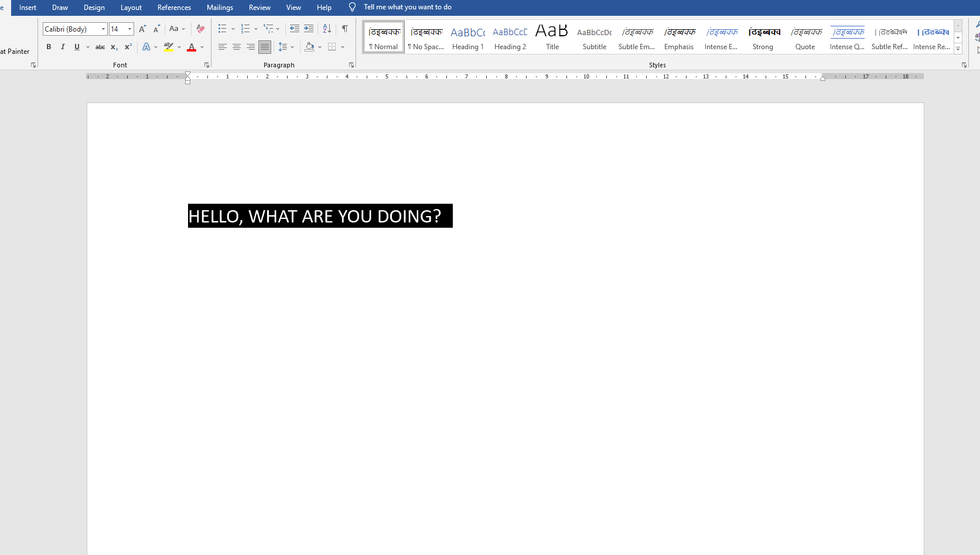The width and height of the screenshot is (980, 555).
Task: Apply strikethrough to selected text
Action: click(100, 47)
